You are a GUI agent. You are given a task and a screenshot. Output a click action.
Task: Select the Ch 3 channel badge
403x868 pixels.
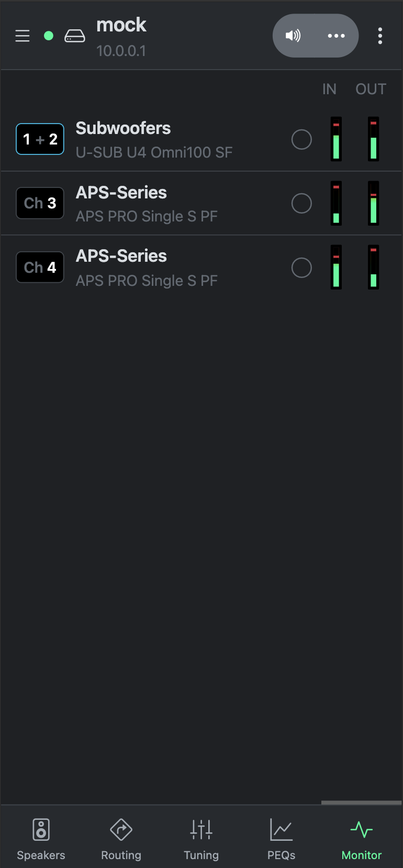(x=40, y=203)
